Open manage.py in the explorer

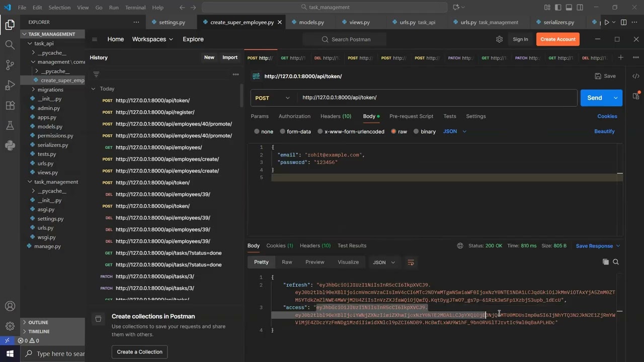47,246
